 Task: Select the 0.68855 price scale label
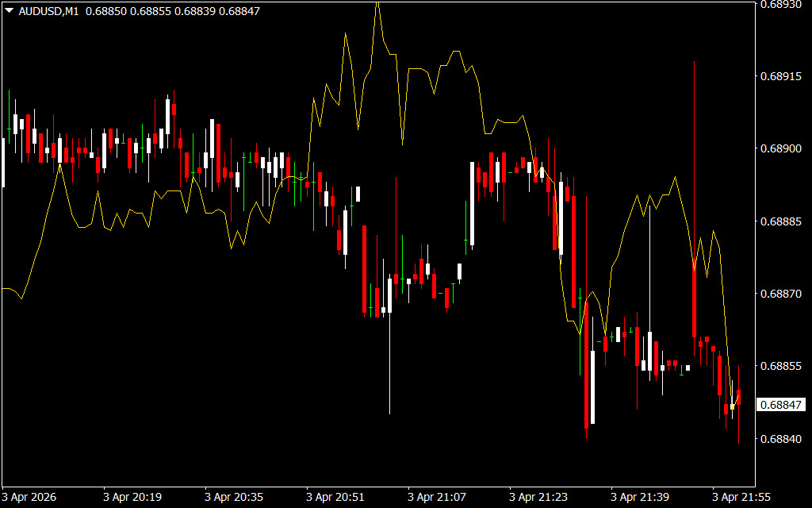(x=781, y=366)
